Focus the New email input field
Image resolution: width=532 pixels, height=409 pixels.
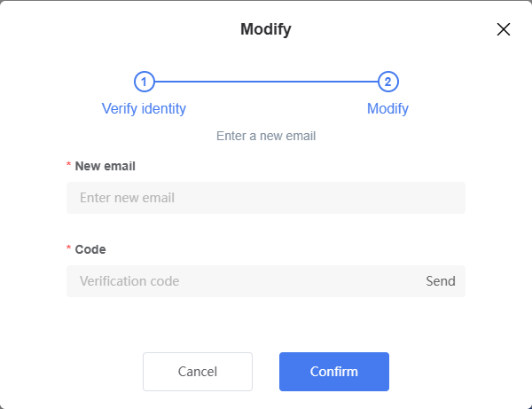266,198
